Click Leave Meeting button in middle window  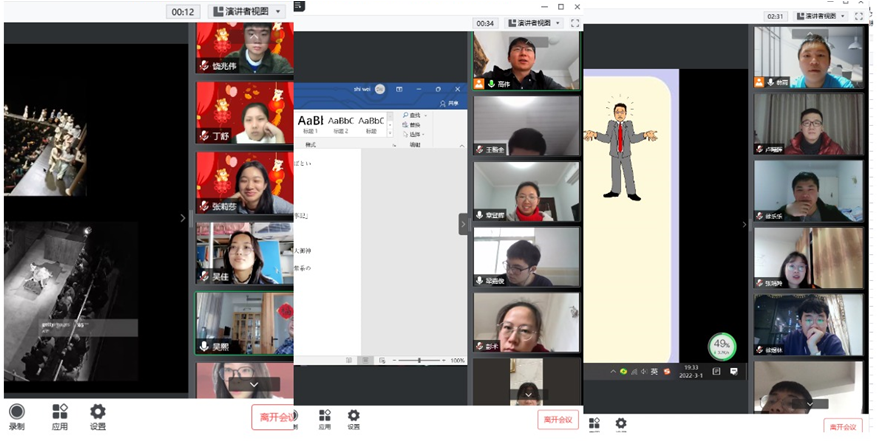pyautogui.click(x=557, y=420)
